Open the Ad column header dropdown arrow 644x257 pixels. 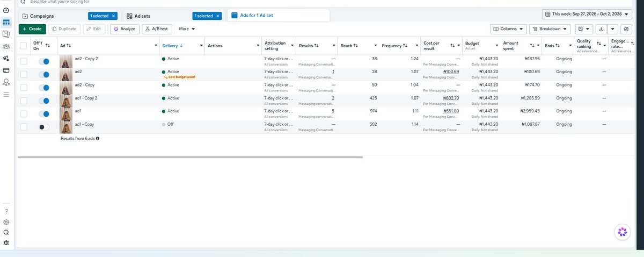156,46
